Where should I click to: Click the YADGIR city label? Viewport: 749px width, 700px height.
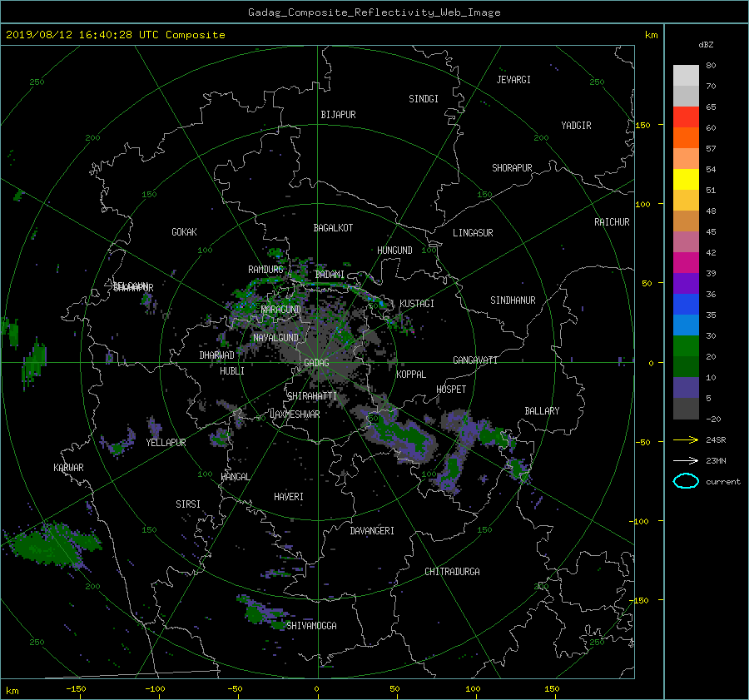576,126
